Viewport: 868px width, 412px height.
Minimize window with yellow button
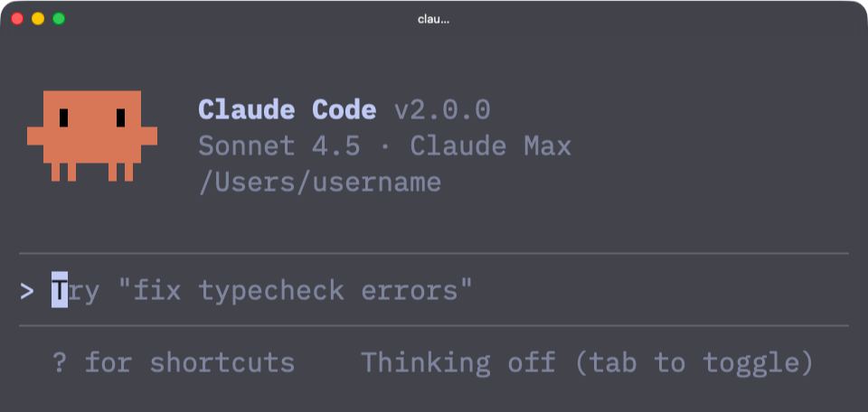point(38,19)
